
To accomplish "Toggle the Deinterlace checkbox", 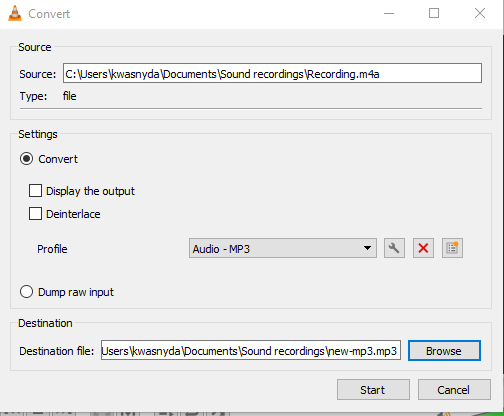I will (x=35, y=214).
